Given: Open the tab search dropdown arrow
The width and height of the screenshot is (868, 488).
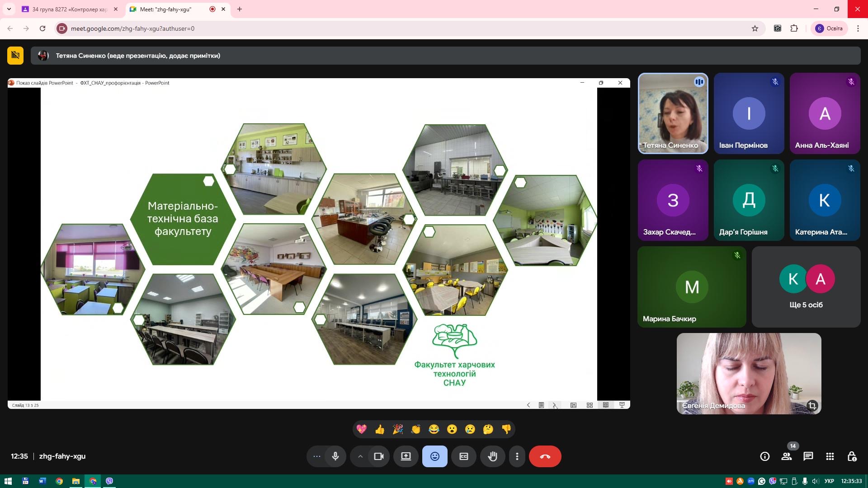Looking at the screenshot, I should tap(9, 9).
